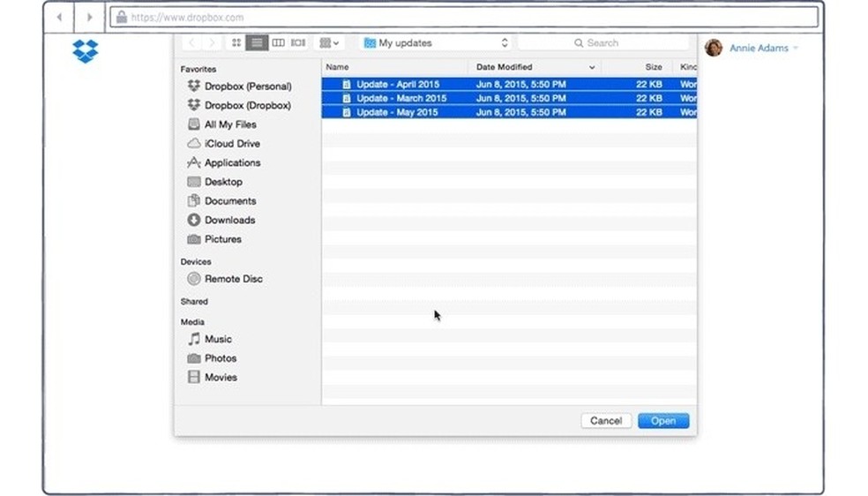Click the dialog Search field
868x496 pixels.
pyautogui.click(x=603, y=42)
